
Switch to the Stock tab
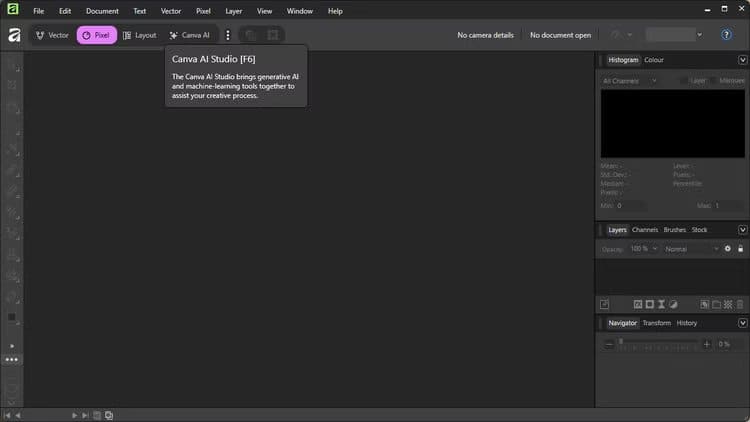[699, 230]
